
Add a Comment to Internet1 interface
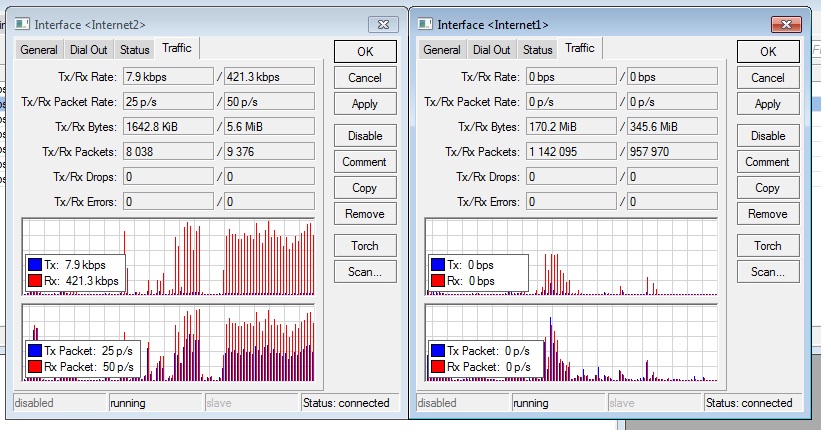(768, 162)
